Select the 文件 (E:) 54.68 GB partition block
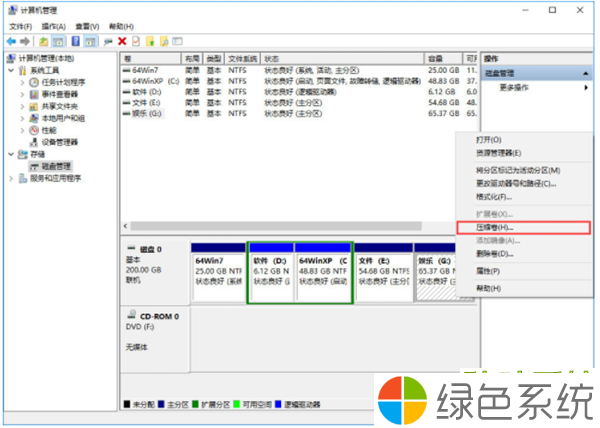 384,272
